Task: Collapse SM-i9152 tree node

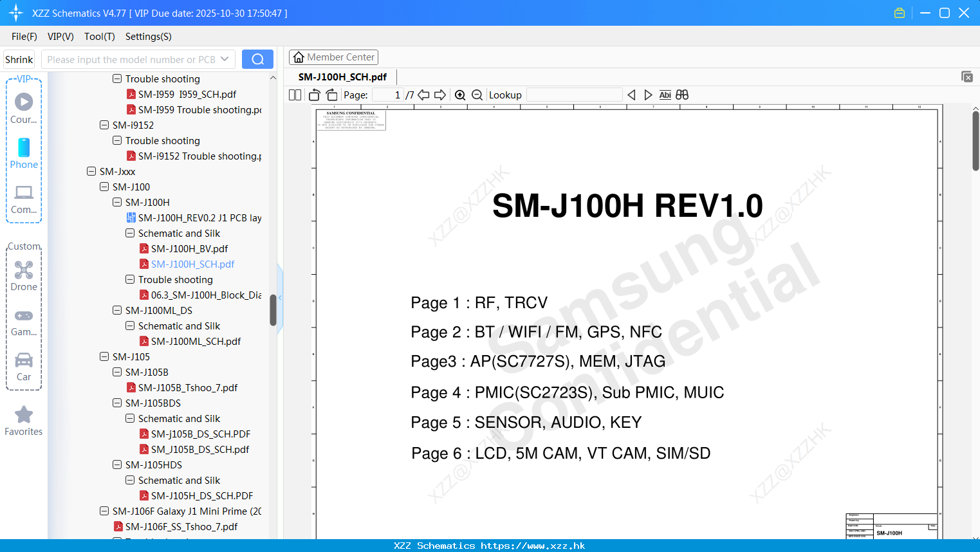Action: [x=104, y=125]
